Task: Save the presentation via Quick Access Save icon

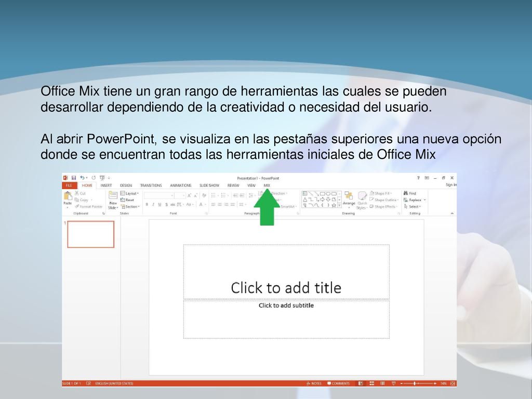Action: coord(74,178)
